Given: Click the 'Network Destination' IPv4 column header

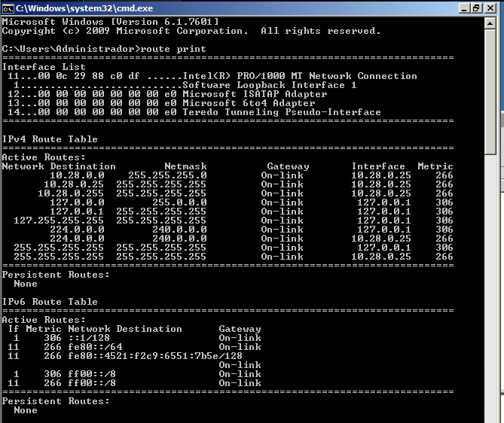Looking at the screenshot, I should click(x=59, y=166).
